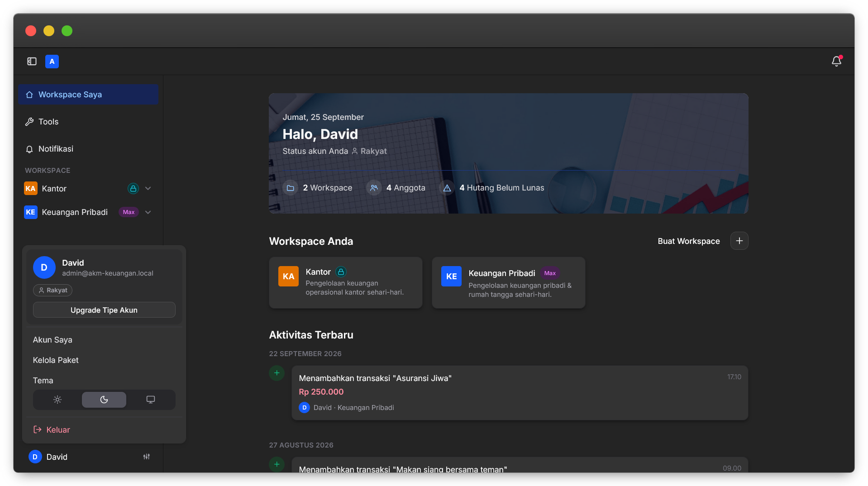The image size is (868, 486).
Task: Click the plus icon for Makan siang activity
Action: (277, 464)
